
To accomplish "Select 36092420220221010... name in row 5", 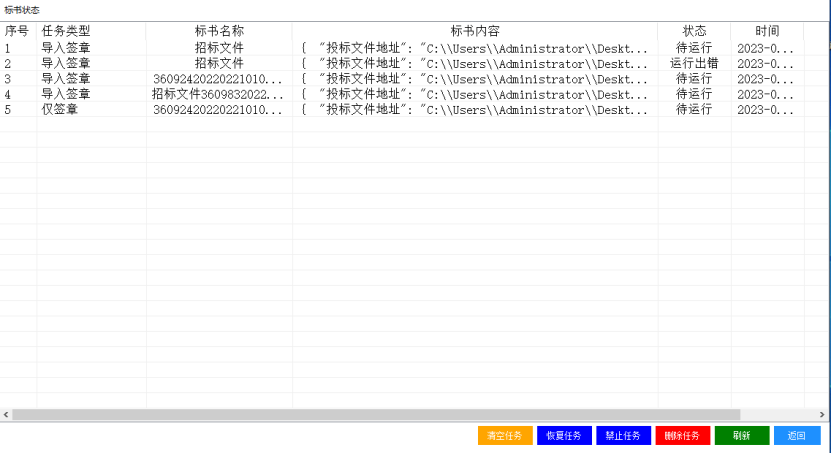I will pos(218,110).
